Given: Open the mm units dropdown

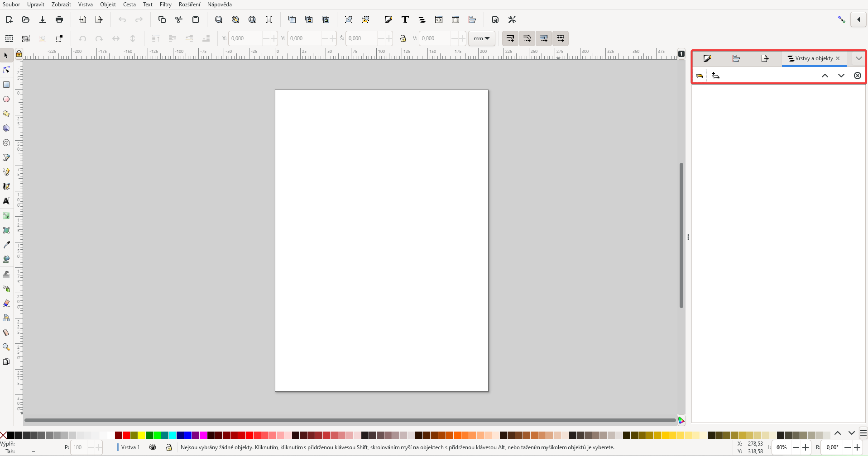Looking at the screenshot, I should pos(481,38).
